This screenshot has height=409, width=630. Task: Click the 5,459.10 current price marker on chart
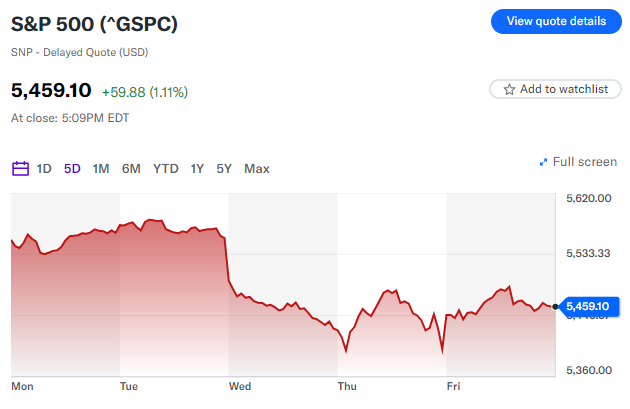coord(587,306)
